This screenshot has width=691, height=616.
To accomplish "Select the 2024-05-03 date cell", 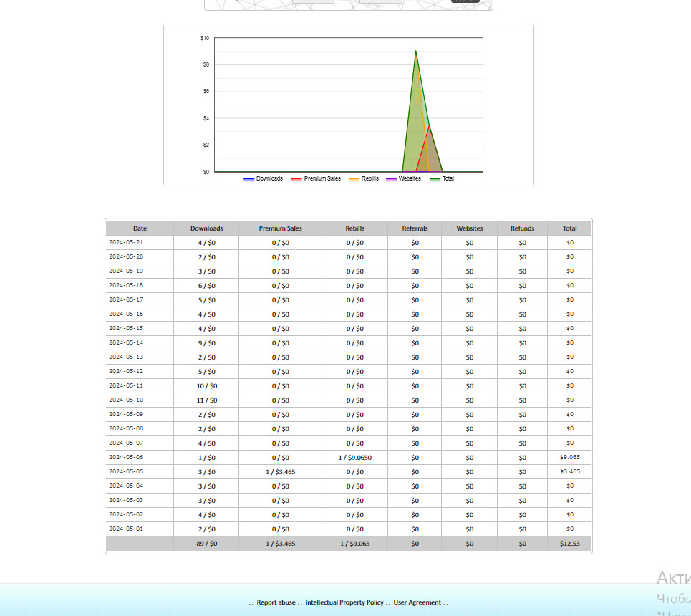I will 140,501.
